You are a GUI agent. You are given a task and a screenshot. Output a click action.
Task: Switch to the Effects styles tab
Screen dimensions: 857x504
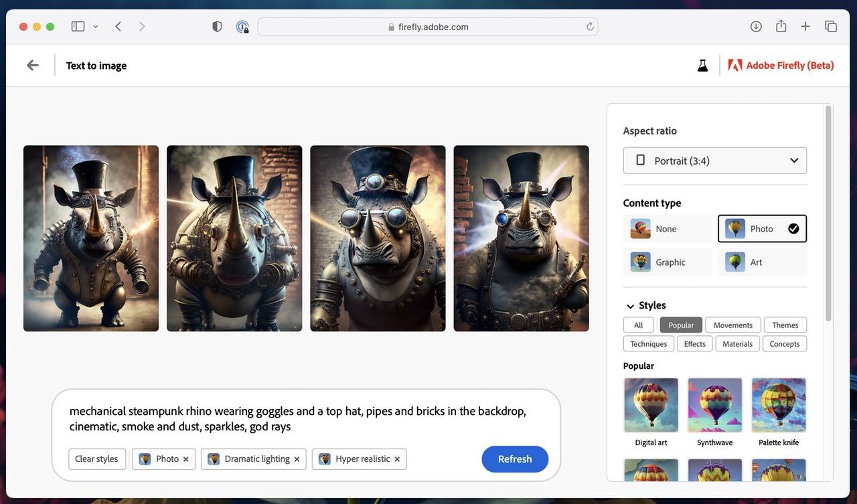pyautogui.click(x=694, y=344)
